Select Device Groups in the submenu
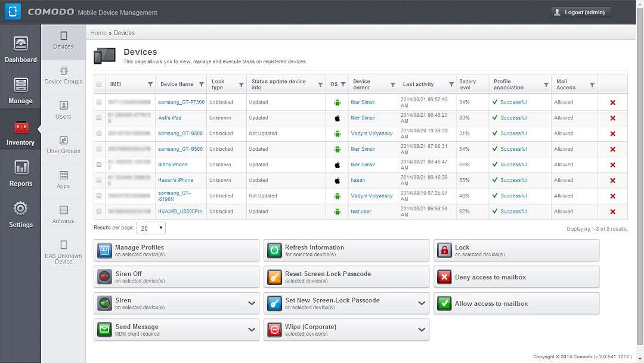This screenshot has height=363, width=644. pos(63,76)
